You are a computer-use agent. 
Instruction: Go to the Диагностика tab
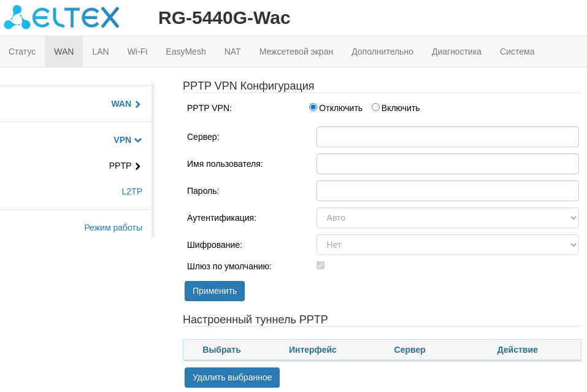[456, 52]
